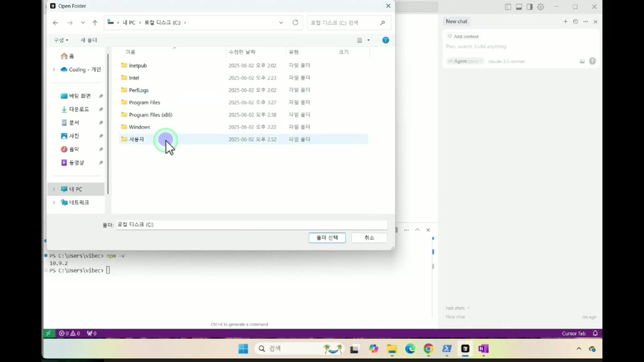Expand the address bar history dropdown
The image size is (644, 362).
point(281,23)
